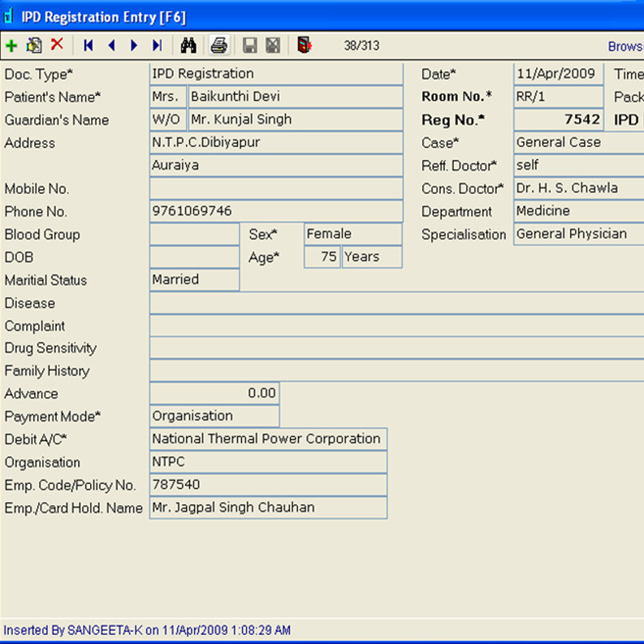
Task: Go to the first record
Action: coord(88,45)
